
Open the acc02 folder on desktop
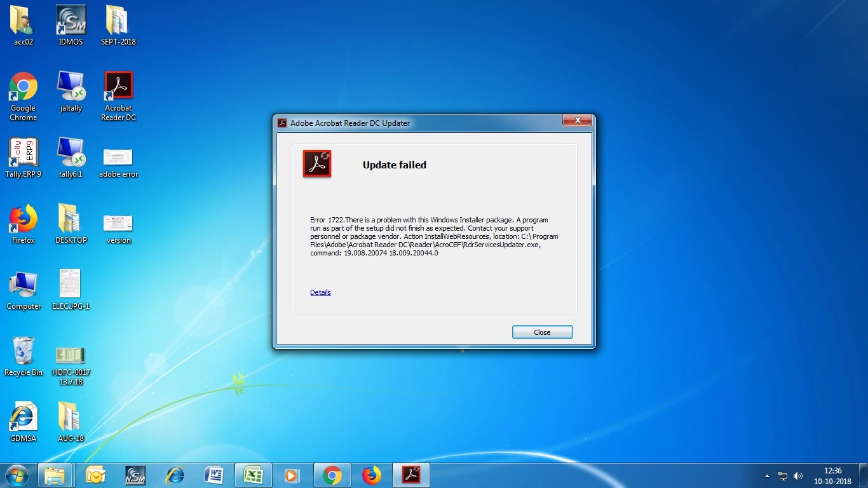tap(24, 25)
